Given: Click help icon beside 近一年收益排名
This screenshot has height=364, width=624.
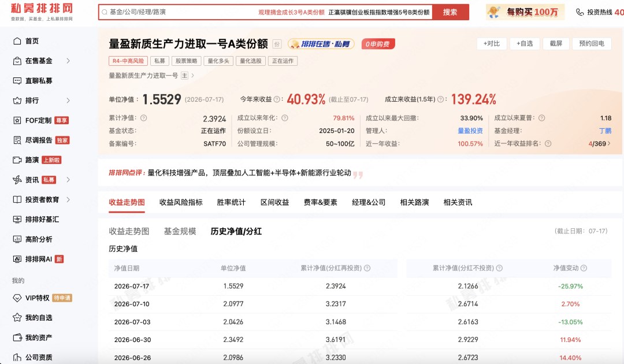Looking at the screenshot, I should pyautogui.click(x=548, y=144).
